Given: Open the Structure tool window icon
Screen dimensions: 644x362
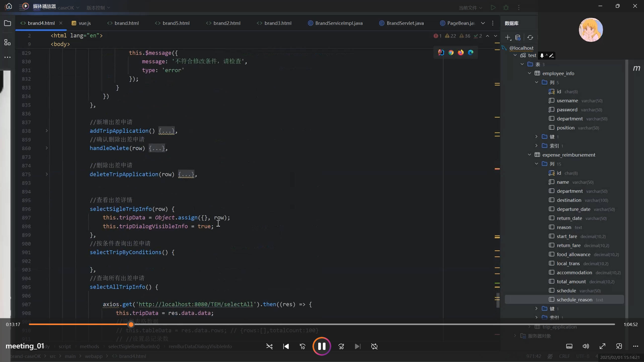Looking at the screenshot, I should click(x=8, y=42).
